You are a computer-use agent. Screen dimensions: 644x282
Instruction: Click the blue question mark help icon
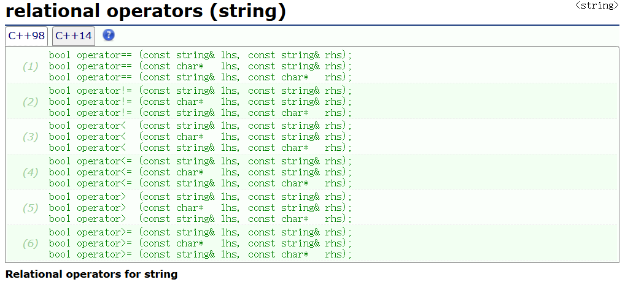click(109, 35)
